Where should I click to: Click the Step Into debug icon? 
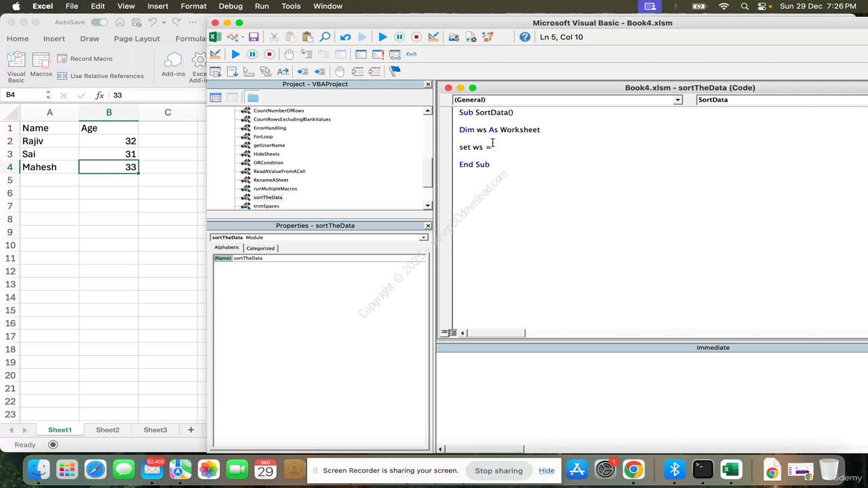pyautogui.click(x=307, y=54)
